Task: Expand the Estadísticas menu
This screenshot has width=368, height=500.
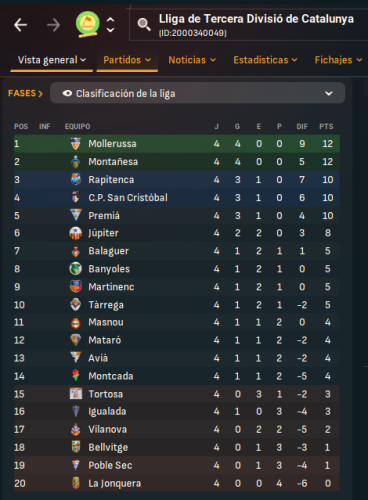Action: [265, 60]
